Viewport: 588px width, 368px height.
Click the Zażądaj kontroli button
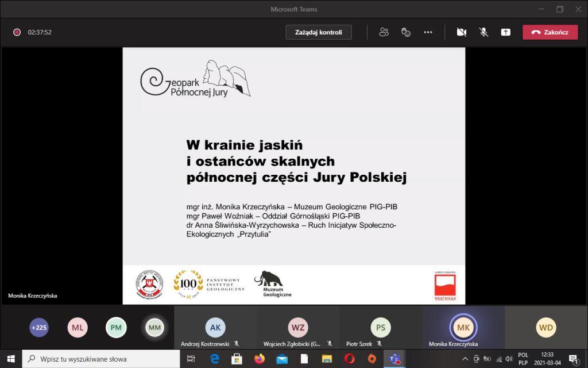click(319, 32)
